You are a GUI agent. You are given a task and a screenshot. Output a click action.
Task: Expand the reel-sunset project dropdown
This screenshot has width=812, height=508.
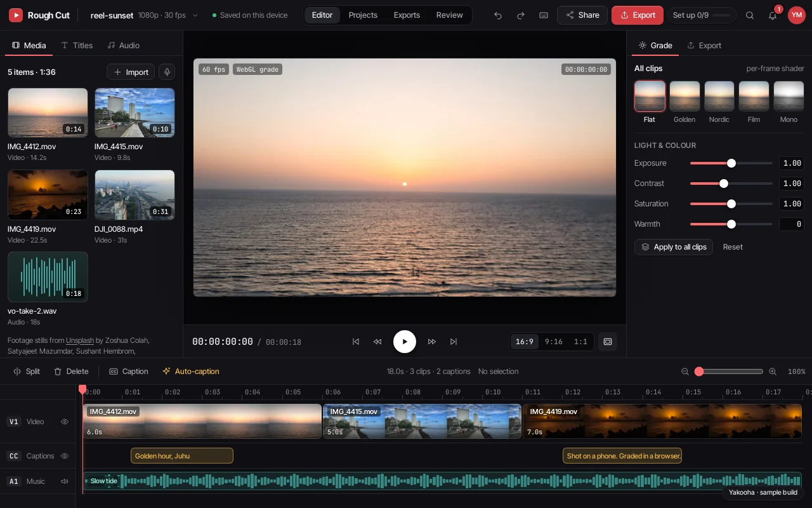195,15
